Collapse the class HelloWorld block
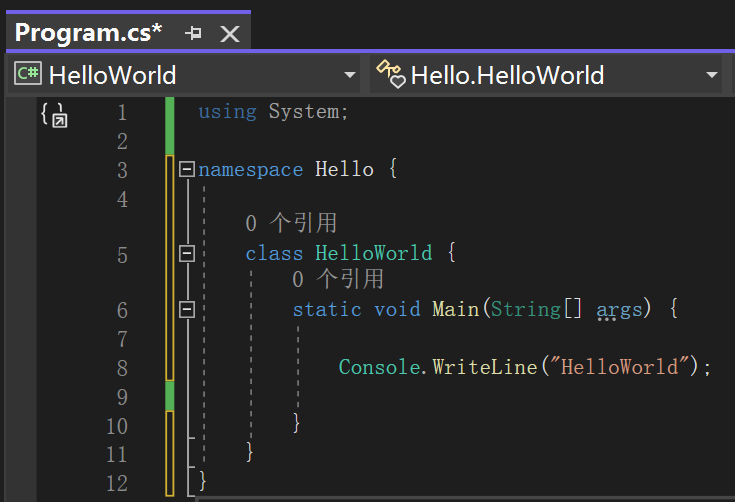The height and width of the screenshot is (502, 735). [x=186, y=254]
